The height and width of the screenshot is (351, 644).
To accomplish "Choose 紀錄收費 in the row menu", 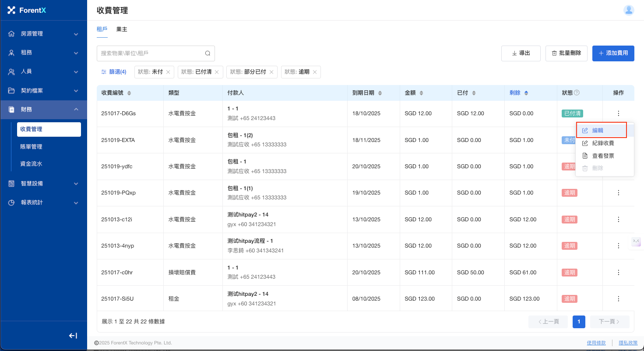I will click(602, 143).
